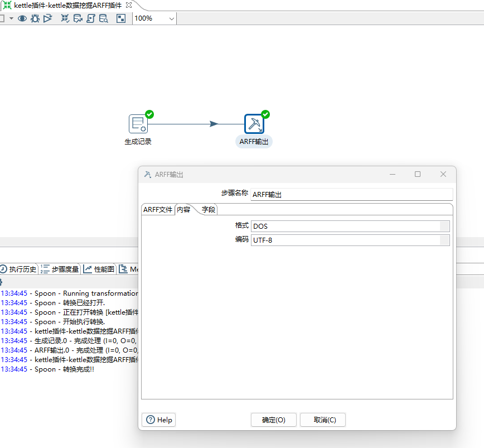Switch to the 执行历史 tab

18,269
